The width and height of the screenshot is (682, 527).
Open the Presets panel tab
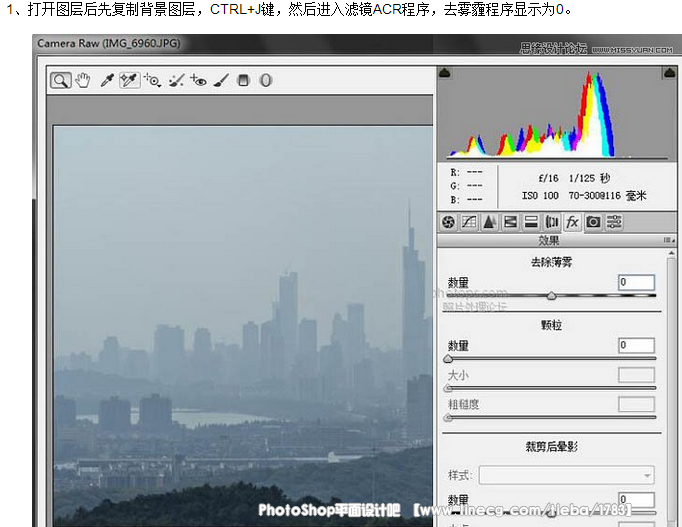pyautogui.click(x=614, y=222)
